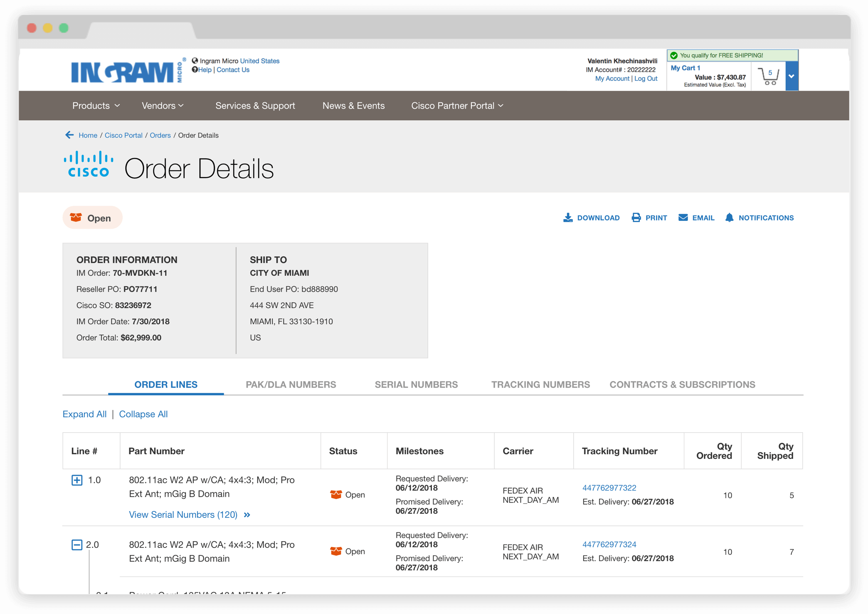The height and width of the screenshot is (614, 868).
Task: Click the Open order status badge
Action: coord(92,218)
